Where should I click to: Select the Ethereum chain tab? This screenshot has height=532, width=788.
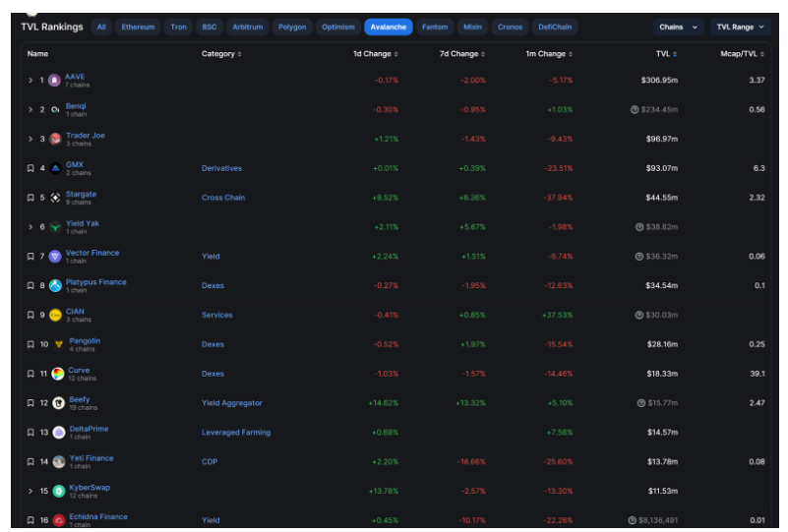click(x=138, y=28)
